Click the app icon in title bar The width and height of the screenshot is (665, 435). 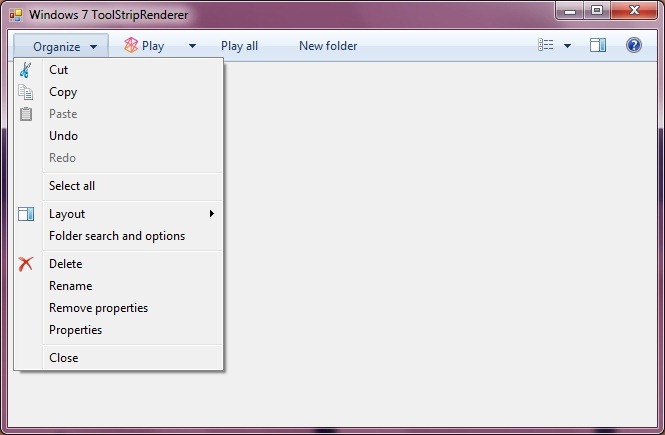coord(16,15)
